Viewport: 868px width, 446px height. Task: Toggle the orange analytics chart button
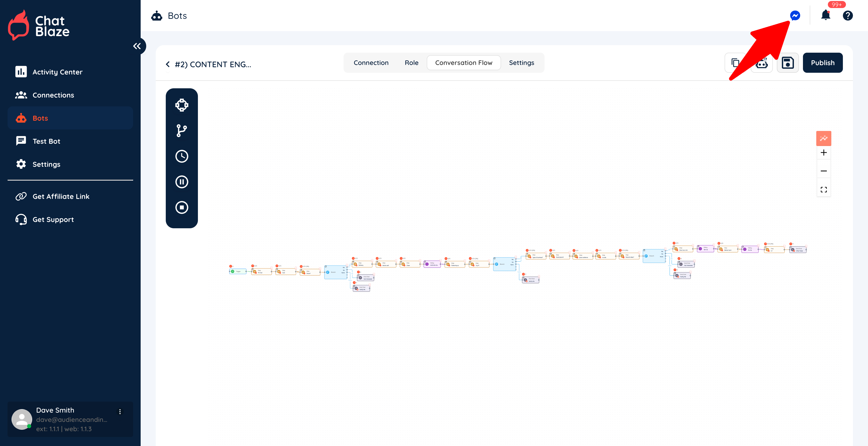pyautogui.click(x=823, y=138)
